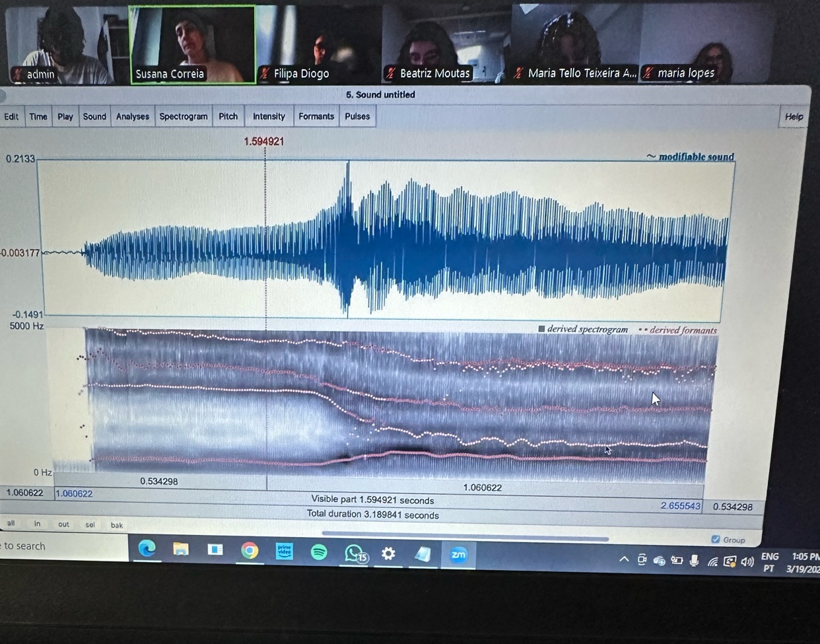Viewport: 820px width, 644px height.
Task: Click muted mic icon beside Maria Tello Teixeira
Action: click(x=518, y=73)
